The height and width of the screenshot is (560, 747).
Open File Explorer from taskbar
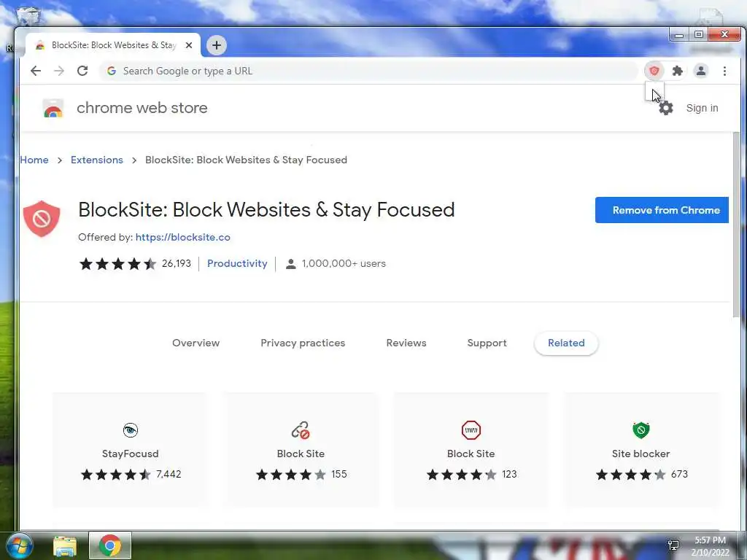click(x=65, y=546)
